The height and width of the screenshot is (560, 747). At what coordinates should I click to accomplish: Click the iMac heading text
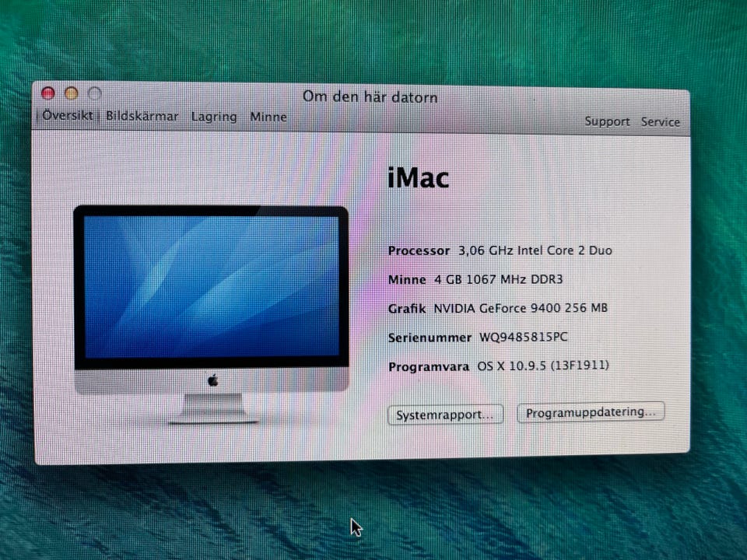point(419,177)
